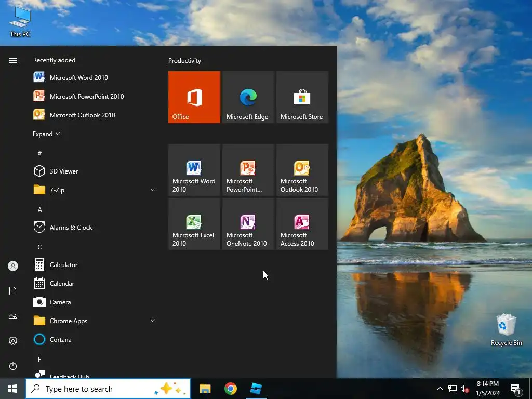Open Microsoft Outlook 2010 in Recently added
Screen dimensions: 532x399
[x=95, y=115]
